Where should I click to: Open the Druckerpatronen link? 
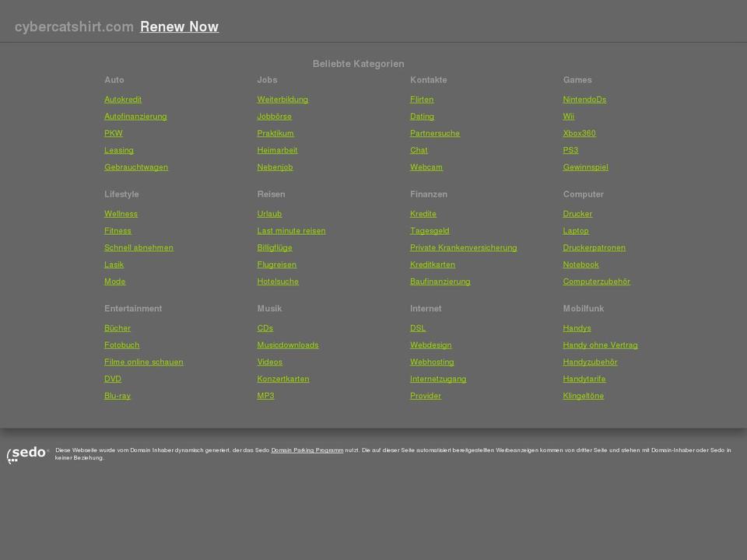594,247
